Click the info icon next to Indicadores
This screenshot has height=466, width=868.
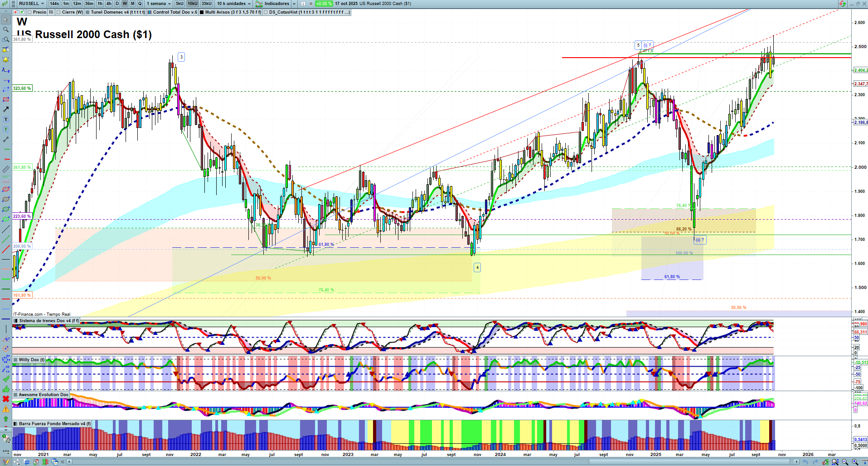[303, 4]
